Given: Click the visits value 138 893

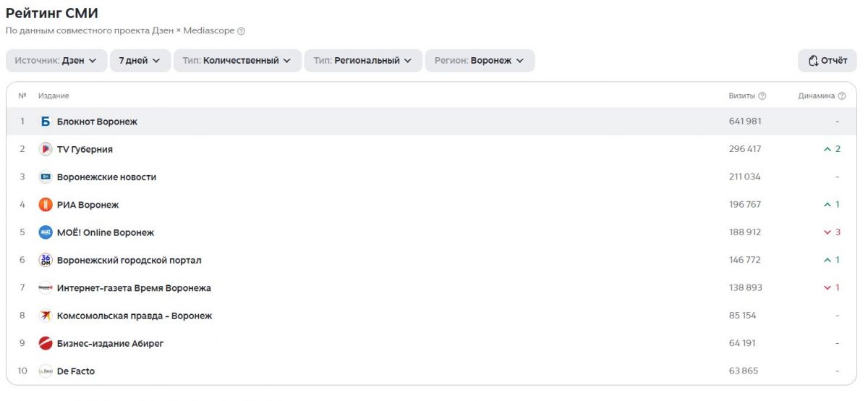Looking at the screenshot, I should point(745,288).
